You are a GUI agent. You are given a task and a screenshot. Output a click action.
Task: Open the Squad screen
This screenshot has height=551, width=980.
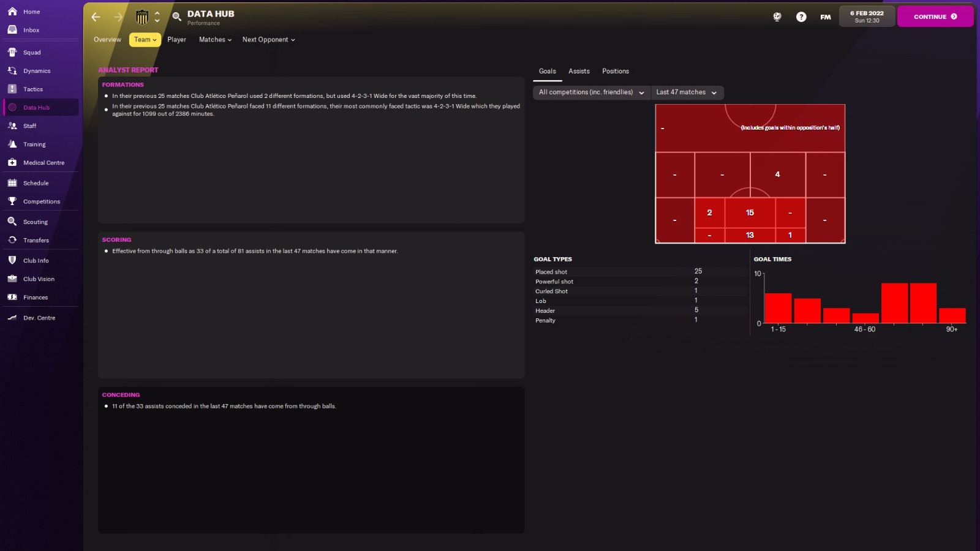(32, 52)
